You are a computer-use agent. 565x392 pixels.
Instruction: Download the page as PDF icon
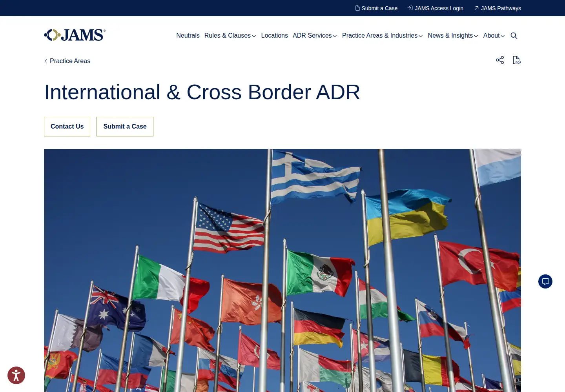[x=517, y=60]
